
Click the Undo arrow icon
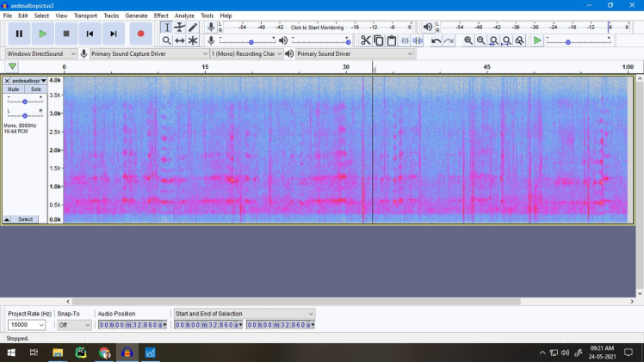click(436, 40)
